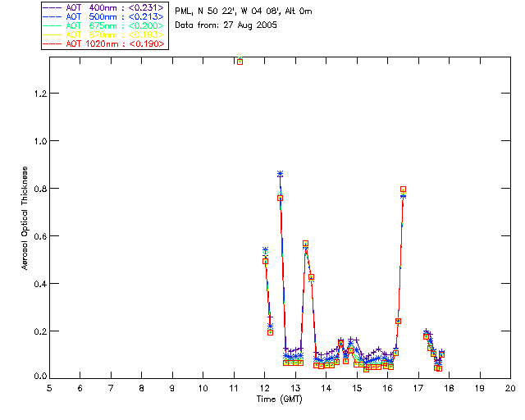Click the x-axis label 13
This screenshot has height=420, width=525.
coord(295,388)
